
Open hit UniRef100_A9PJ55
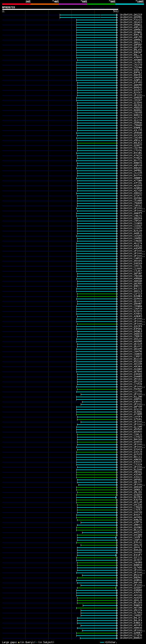pos(131,37)
